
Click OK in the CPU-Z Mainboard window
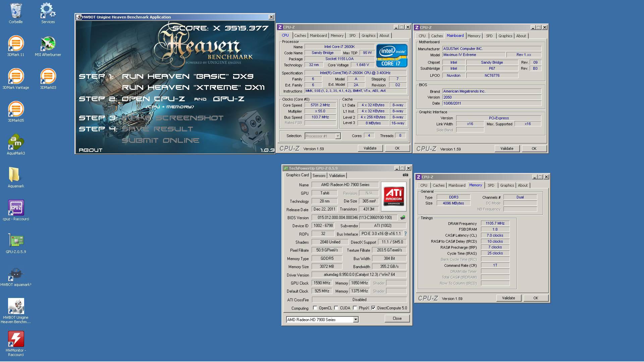[x=534, y=148]
